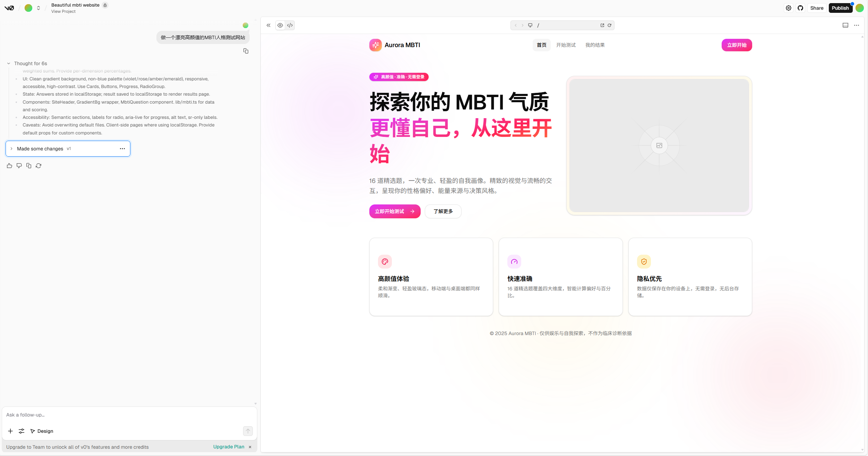The height and width of the screenshot is (456, 868).
Task: Open project settings gear icon
Action: tap(789, 8)
